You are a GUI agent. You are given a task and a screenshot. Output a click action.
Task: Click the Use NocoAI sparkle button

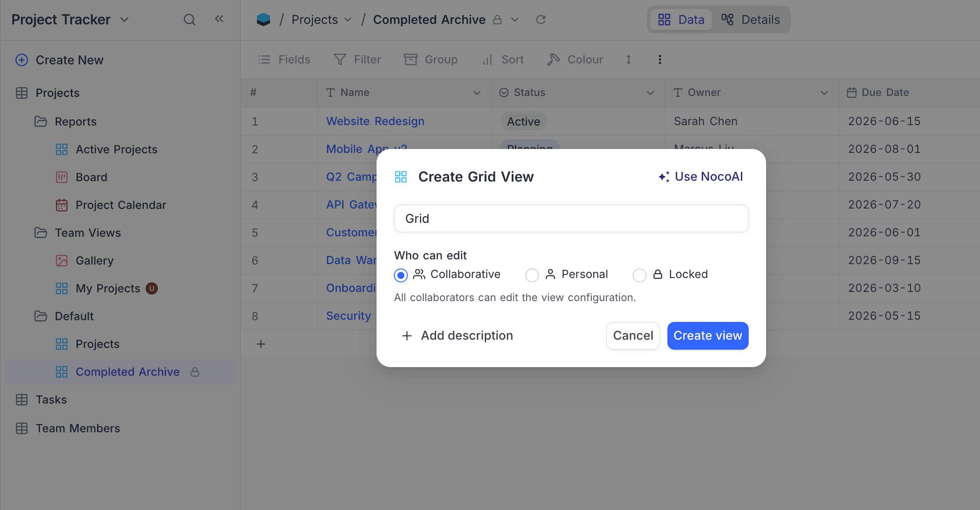click(700, 176)
